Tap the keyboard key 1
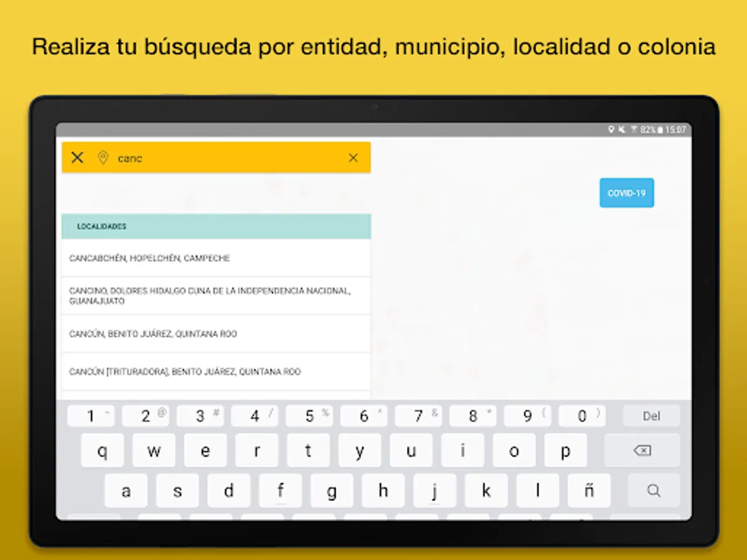The image size is (747, 560). pyautogui.click(x=91, y=416)
